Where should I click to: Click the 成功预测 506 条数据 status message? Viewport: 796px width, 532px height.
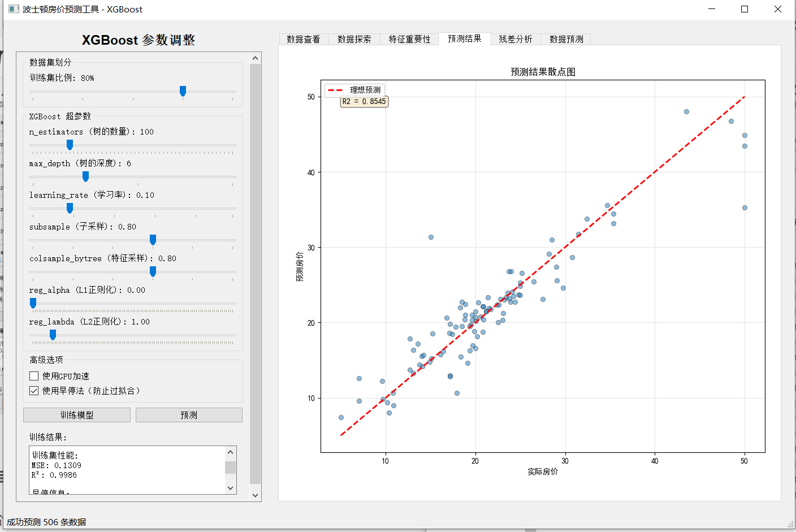pos(46,522)
